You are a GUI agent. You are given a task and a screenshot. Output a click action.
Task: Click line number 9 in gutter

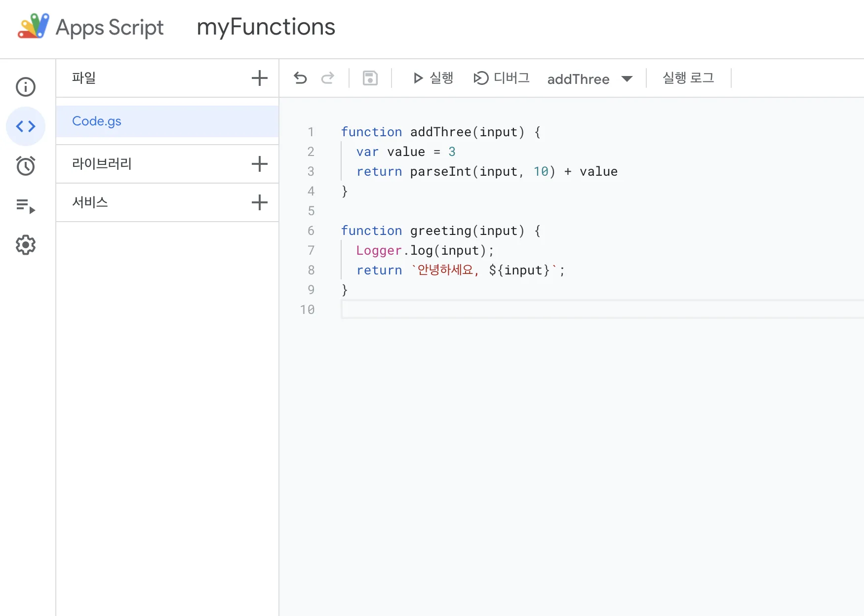coord(311,290)
